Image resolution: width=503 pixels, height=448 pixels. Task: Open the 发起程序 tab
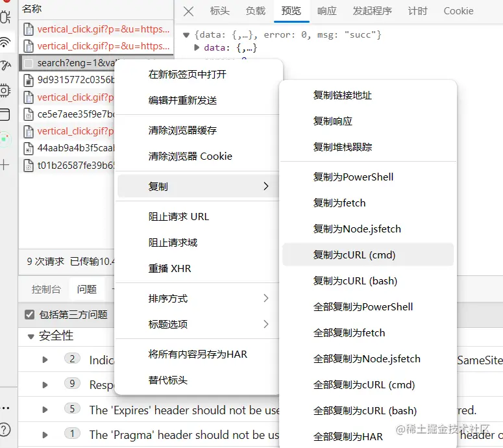click(372, 11)
